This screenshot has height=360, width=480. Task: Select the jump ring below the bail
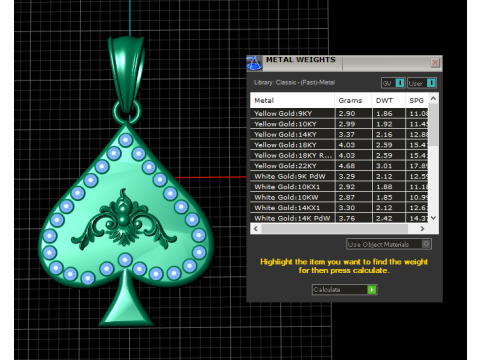pyautogui.click(x=127, y=112)
